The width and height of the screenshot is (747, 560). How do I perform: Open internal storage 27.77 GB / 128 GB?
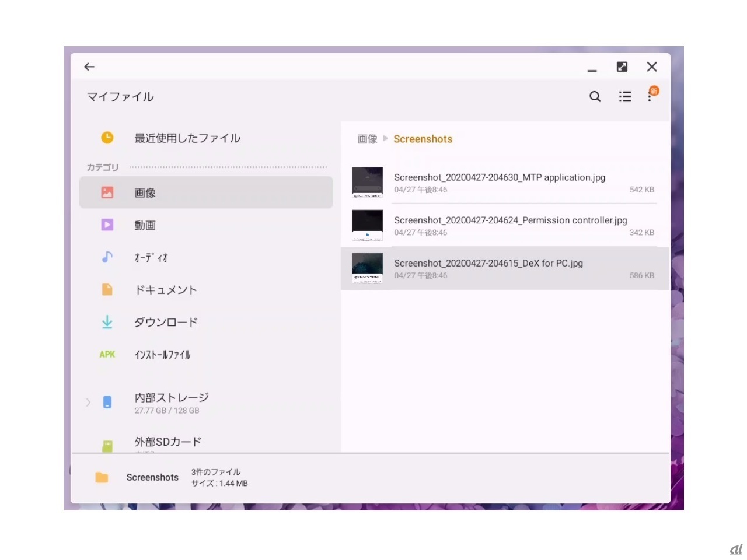[172, 403]
